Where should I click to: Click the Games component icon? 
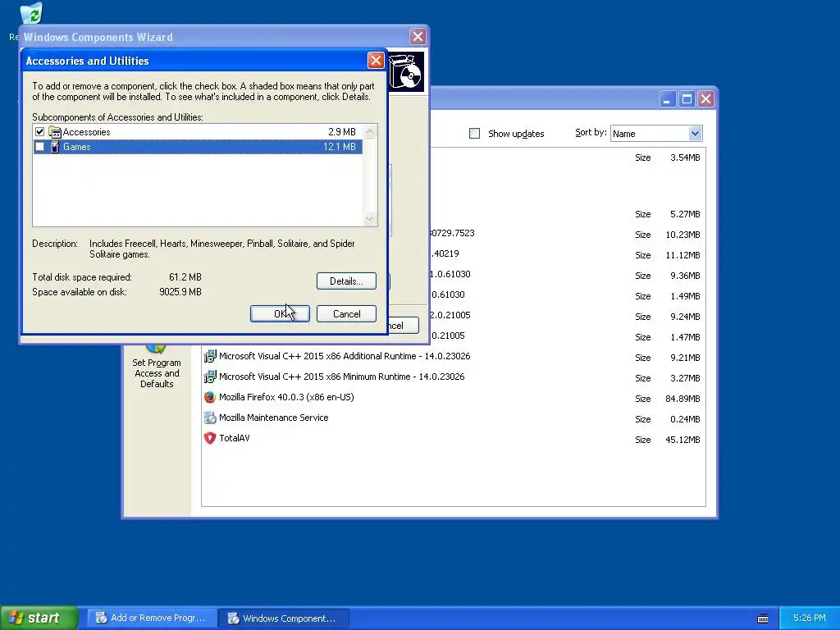[x=55, y=147]
